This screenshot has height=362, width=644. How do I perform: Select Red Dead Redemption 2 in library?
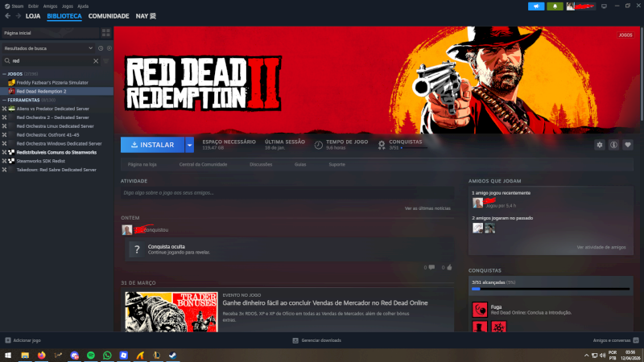[56, 91]
